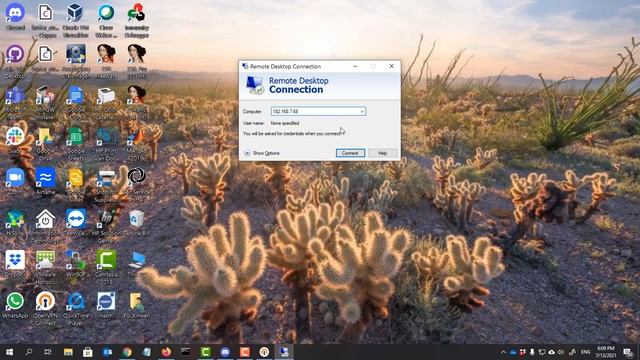The width and height of the screenshot is (640, 360).
Task: Open the Slack desktop shortcut
Action: (15, 140)
